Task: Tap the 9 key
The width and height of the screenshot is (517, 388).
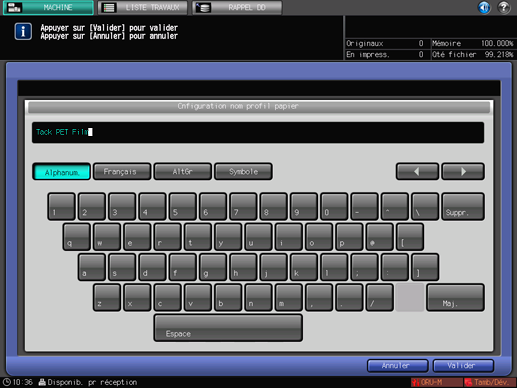Action: 304,206
